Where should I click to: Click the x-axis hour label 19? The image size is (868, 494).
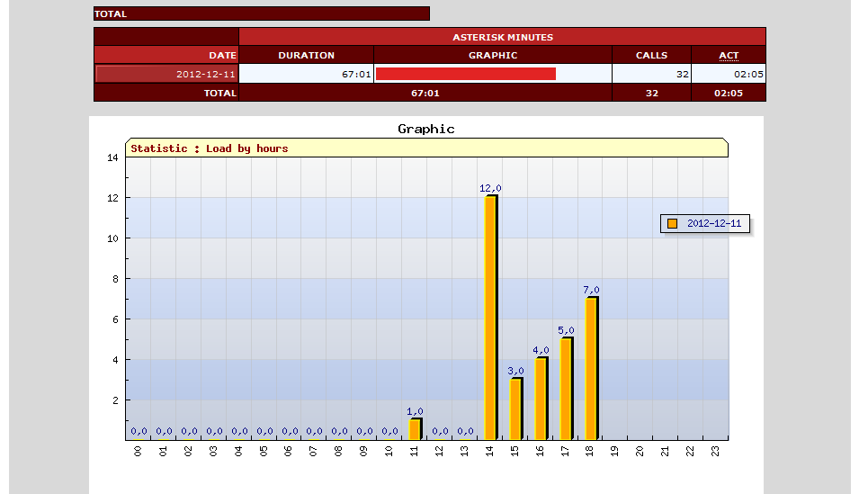[x=614, y=452]
